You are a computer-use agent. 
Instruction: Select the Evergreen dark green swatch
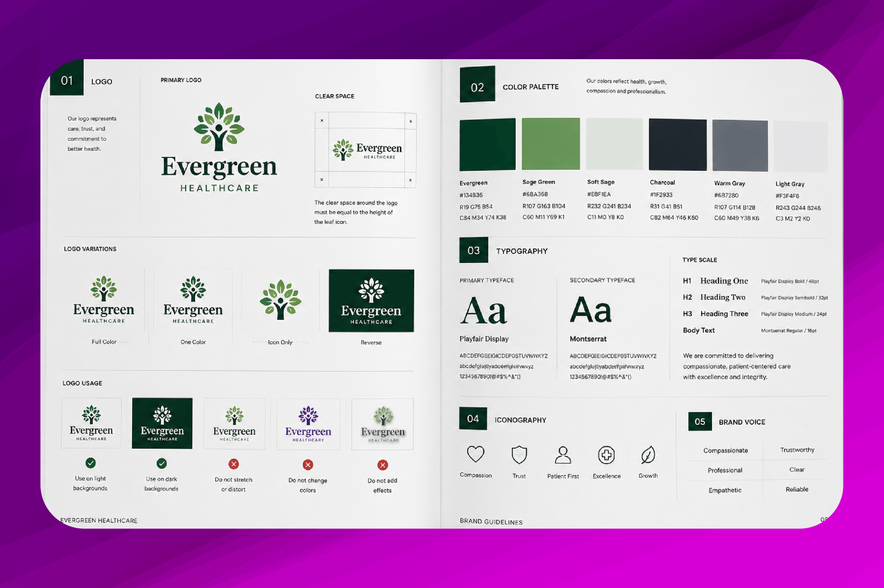pyautogui.click(x=487, y=144)
